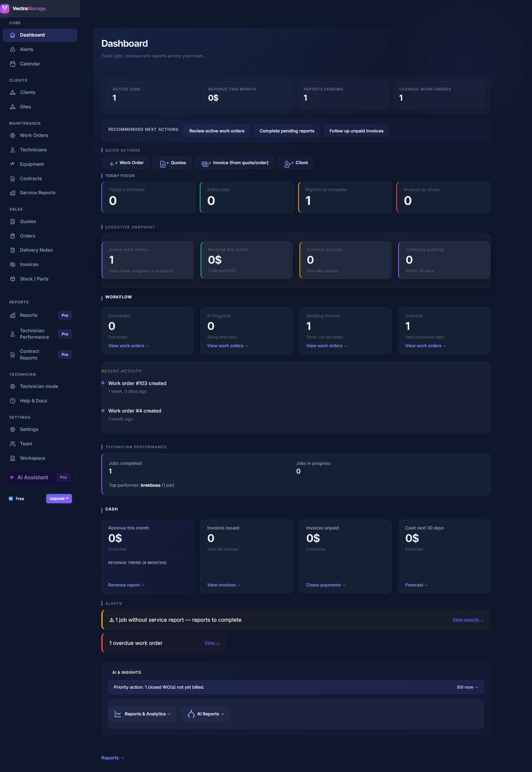
Task: Click Complete pending reports action
Action: pyautogui.click(x=287, y=131)
